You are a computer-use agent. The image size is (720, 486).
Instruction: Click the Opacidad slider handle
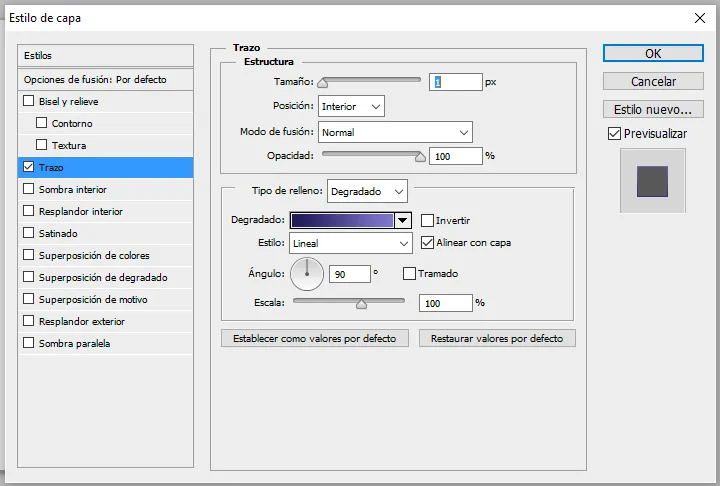(420, 157)
